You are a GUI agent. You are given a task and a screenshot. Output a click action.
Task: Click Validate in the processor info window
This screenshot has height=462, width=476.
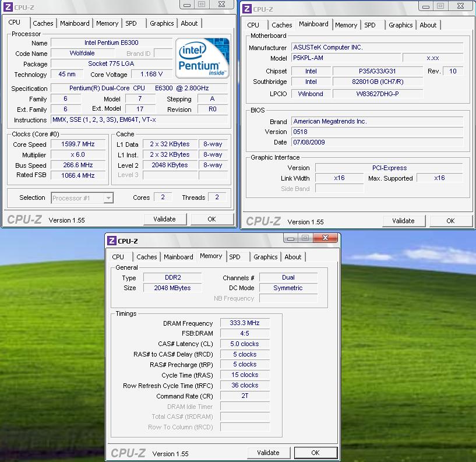tap(164, 219)
